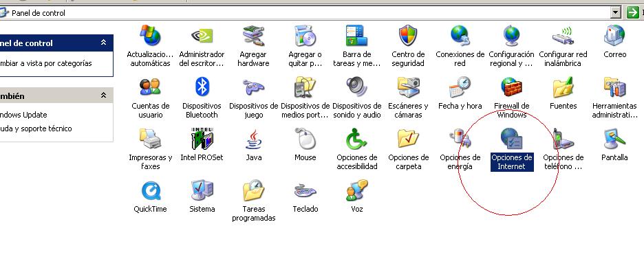This screenshot has height=257, width=644.
Task: Collapse the Panel de control sidebar section
Action: (x=103, y=42)
